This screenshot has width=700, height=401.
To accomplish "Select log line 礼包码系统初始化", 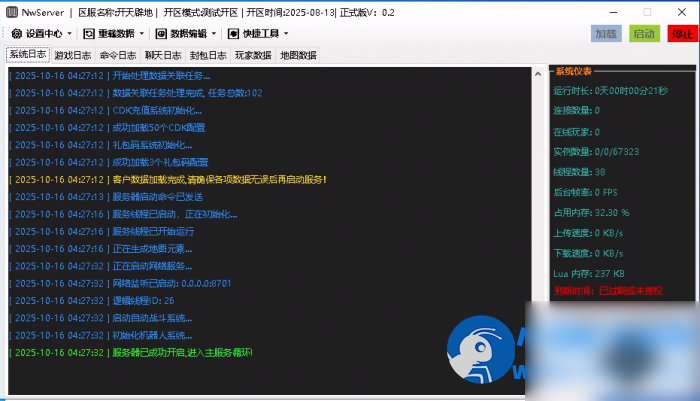I will point(100,146).
